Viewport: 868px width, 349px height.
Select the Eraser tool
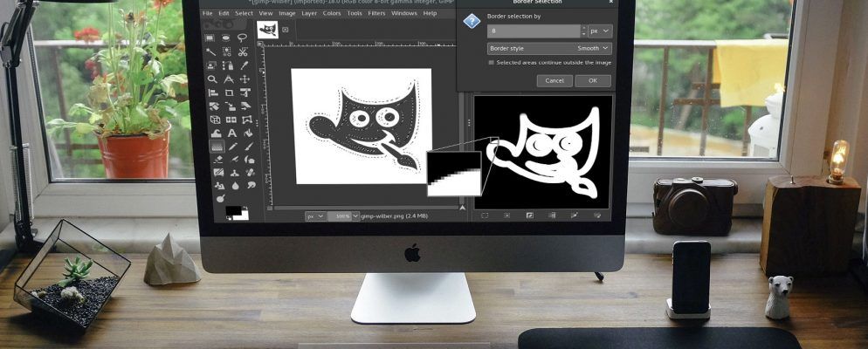(217, 160)
